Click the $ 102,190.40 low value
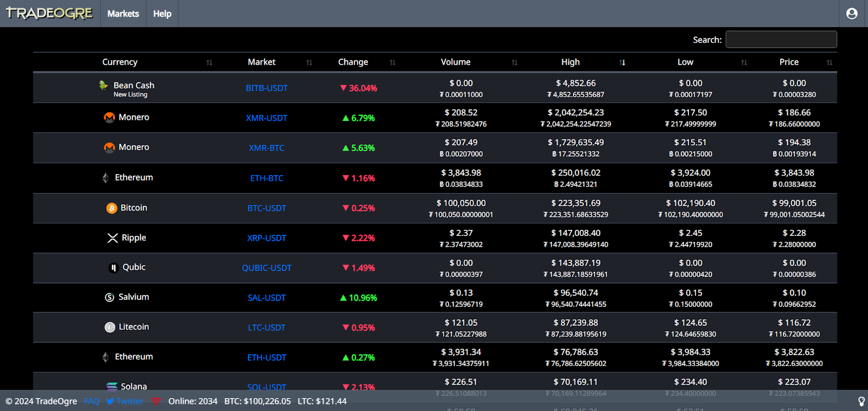868x411 pixels. (x=691, y=203)
